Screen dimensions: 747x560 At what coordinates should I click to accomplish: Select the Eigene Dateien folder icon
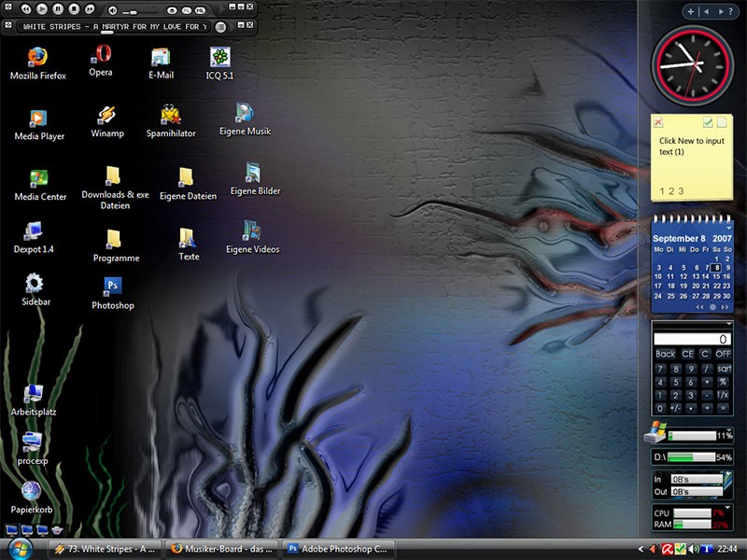coord(188,184)
